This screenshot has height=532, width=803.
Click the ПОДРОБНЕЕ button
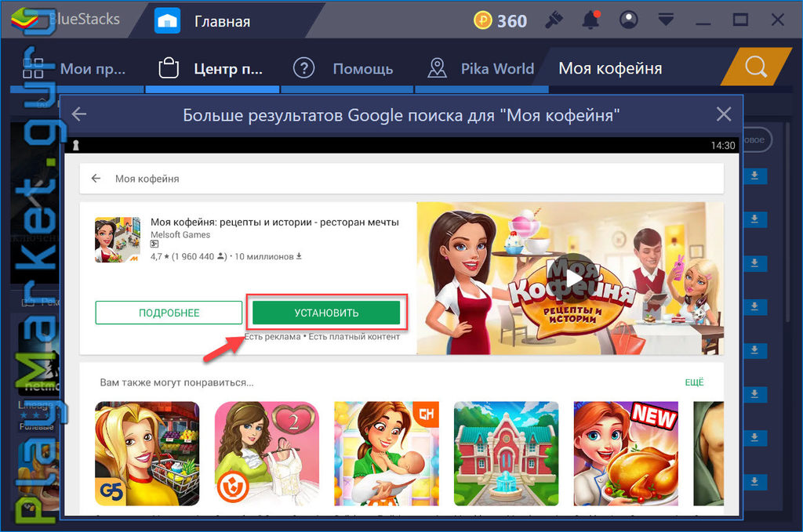click(x=169, y=313)
